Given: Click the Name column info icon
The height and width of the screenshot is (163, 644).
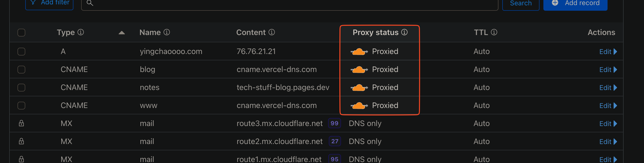Looking at the screenshot, I should pos(167,32).
